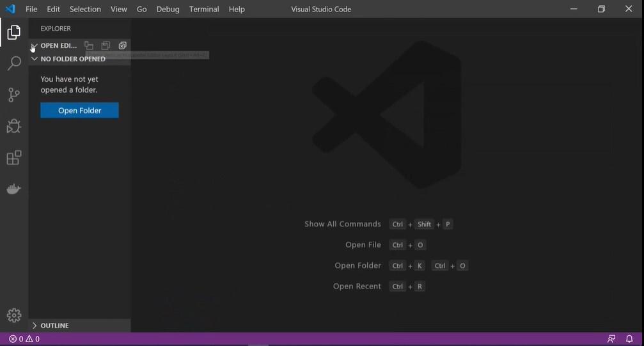Open the Search view icon

[14, 63]
